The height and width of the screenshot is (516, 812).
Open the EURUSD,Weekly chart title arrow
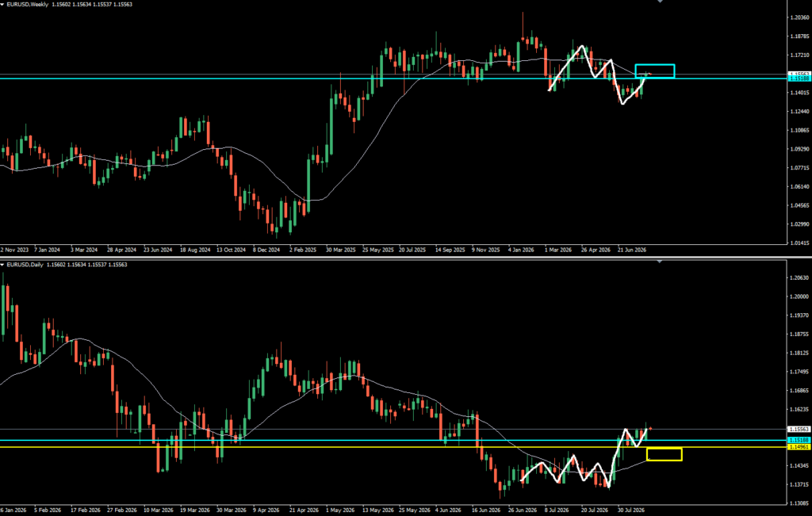(x=3, y=4)
